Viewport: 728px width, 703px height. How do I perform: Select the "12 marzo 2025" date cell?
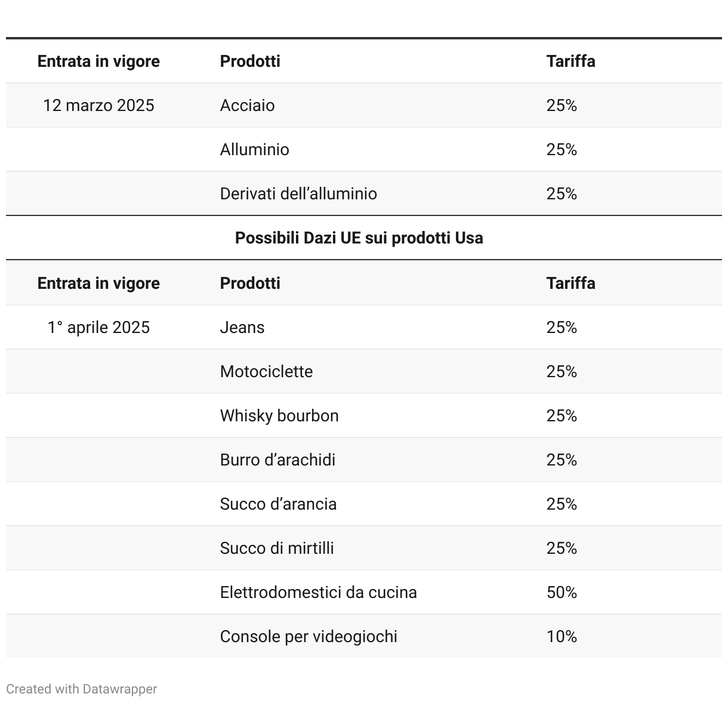click(x=98, y=106)
